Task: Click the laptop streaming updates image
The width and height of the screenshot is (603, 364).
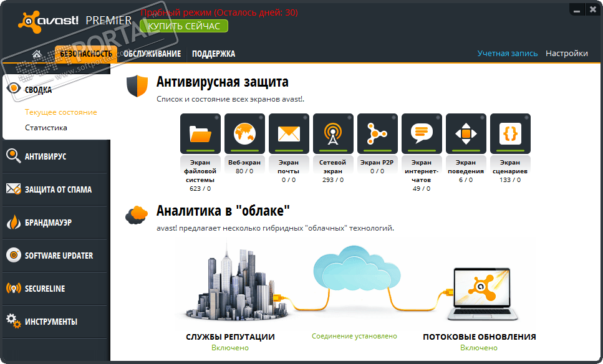Action: tap(482, 294)
